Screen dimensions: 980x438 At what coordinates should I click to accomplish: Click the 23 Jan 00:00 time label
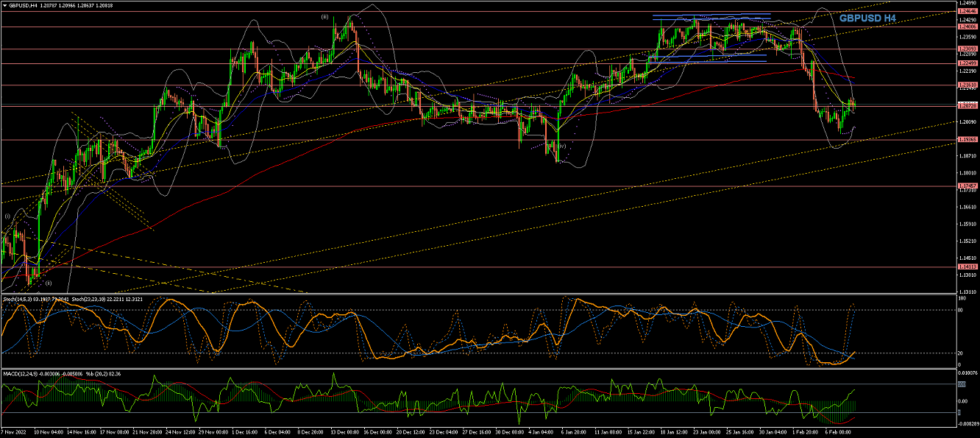[709, 434]
